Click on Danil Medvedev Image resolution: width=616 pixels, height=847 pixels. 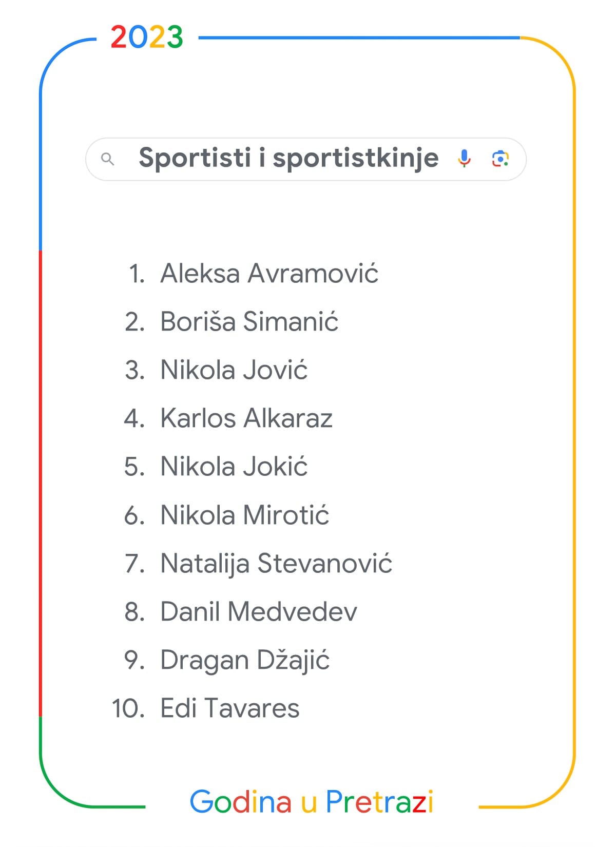coord(259,611)
